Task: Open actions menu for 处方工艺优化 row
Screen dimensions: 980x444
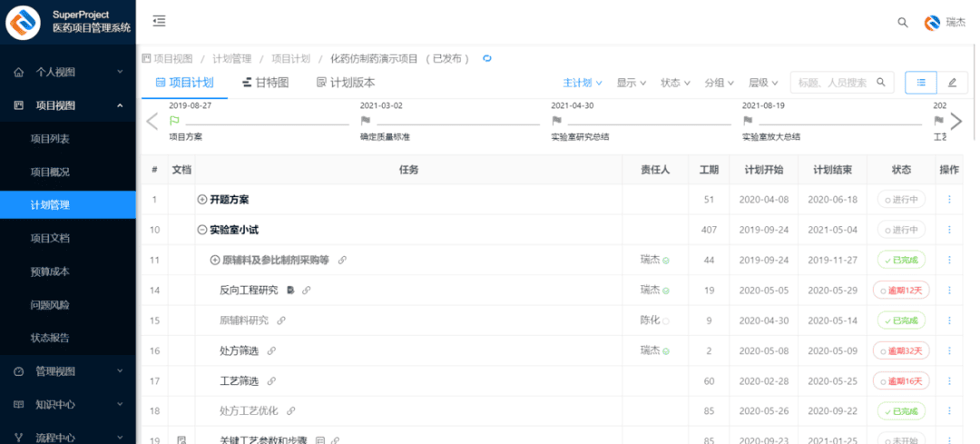Action: point(949,410)
